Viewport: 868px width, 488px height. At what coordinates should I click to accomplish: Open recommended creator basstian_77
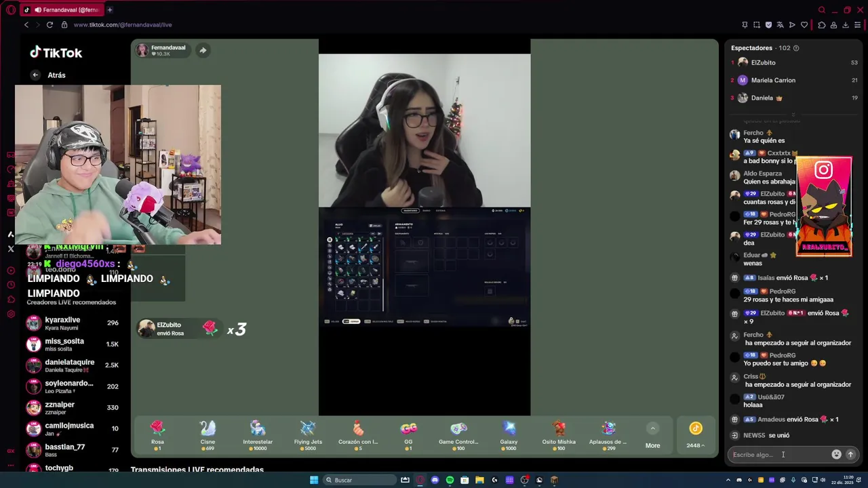click(x=73, y=450)
